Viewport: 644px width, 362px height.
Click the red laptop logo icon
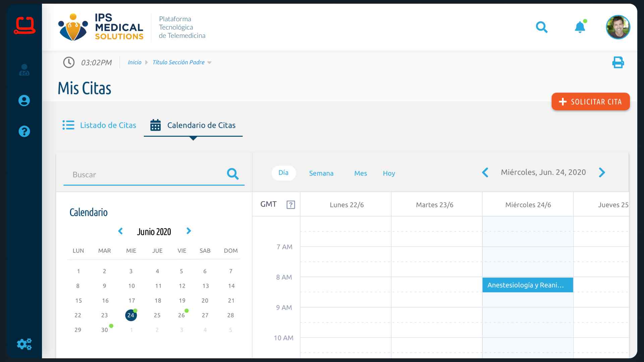24,25
